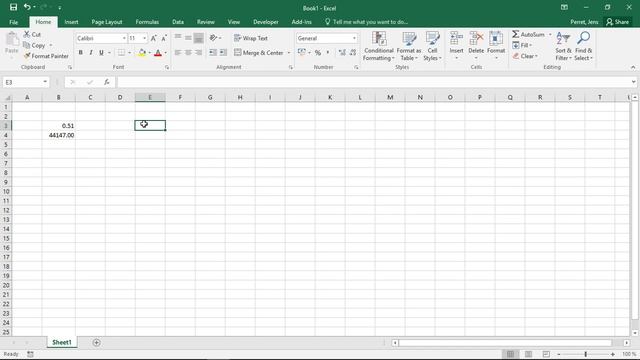Open Find & Select menu
The height and width of the screenshot is (360, 640).
(x=583, y=46)
